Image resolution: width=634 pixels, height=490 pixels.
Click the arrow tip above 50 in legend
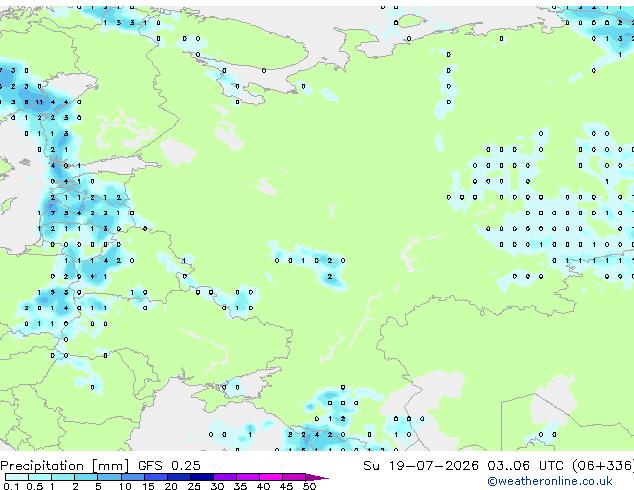(x=317, y=477)
